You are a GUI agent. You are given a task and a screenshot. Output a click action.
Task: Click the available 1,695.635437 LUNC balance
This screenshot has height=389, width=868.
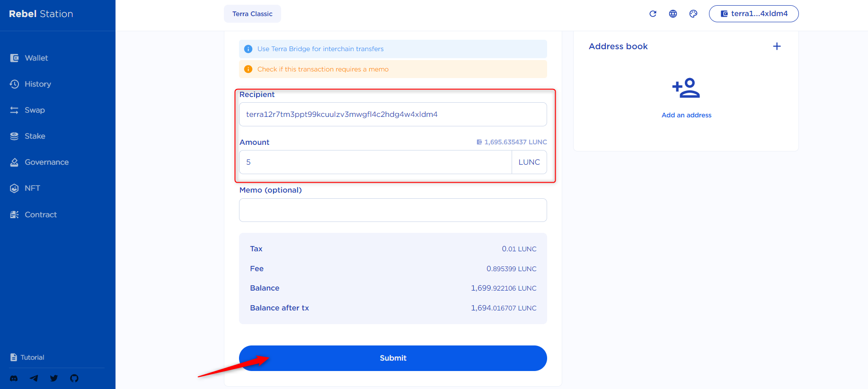pos(512,142)
